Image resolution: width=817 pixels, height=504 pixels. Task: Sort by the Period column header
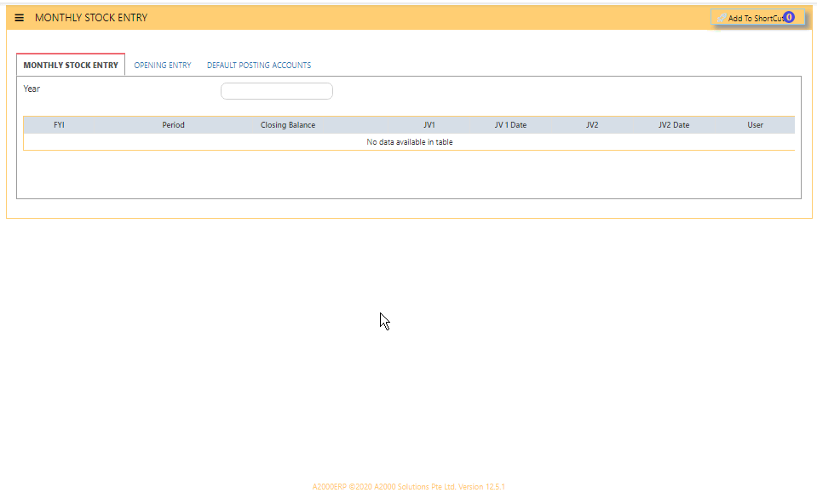coord(174,125)
